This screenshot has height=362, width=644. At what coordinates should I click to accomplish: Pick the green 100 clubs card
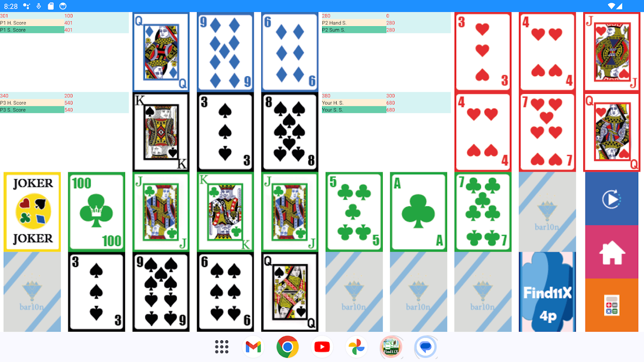pyautogui.click(x=96, y=212)
